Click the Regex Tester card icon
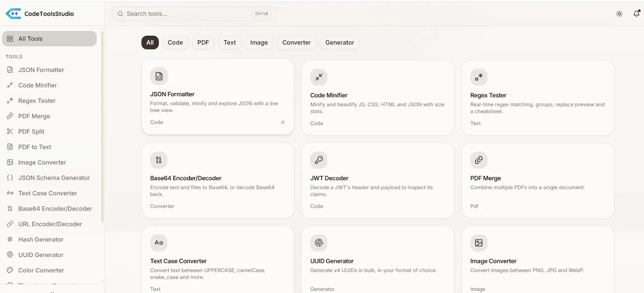This screenshot has height=293, width=644. 479,77
